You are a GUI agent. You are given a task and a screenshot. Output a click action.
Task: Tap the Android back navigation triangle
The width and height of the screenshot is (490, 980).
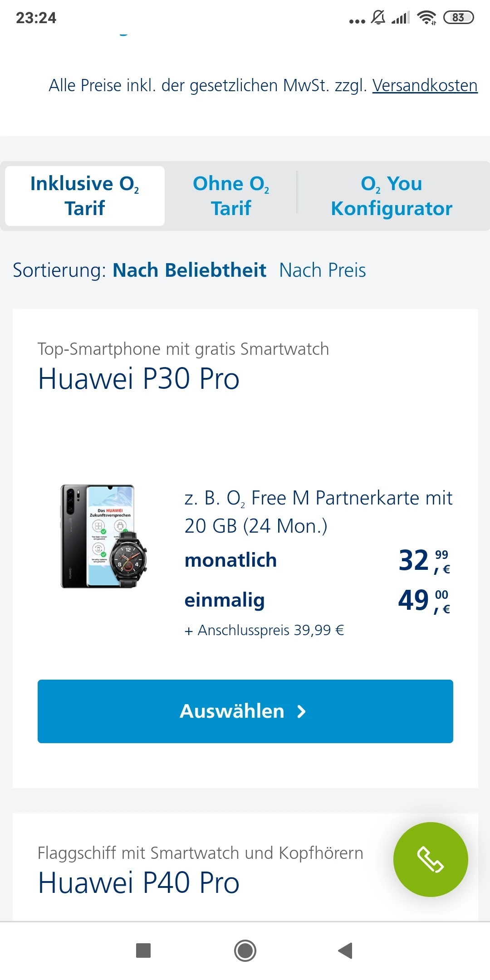[346, 950]
